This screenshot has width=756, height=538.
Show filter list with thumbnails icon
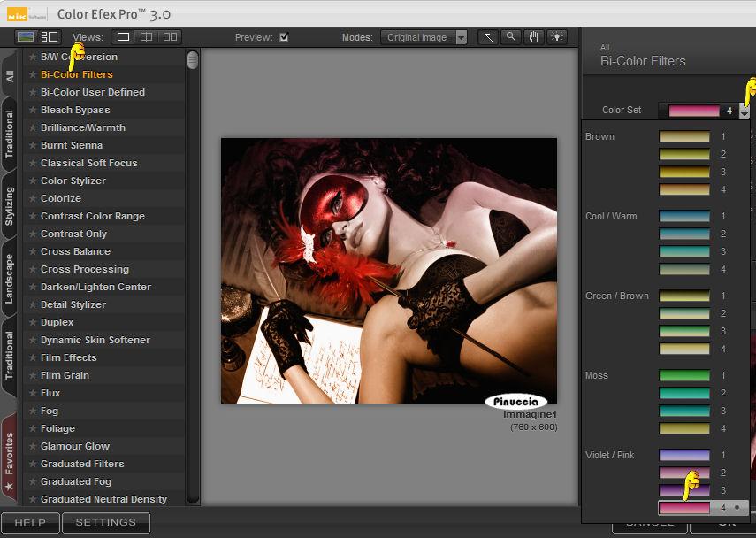click(x=50, y=37)
